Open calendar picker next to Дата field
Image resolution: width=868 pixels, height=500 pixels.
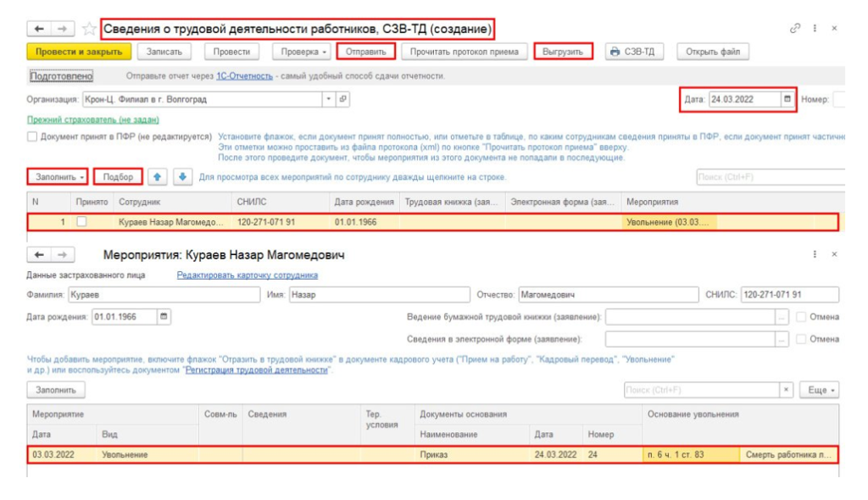coord(787,99)
